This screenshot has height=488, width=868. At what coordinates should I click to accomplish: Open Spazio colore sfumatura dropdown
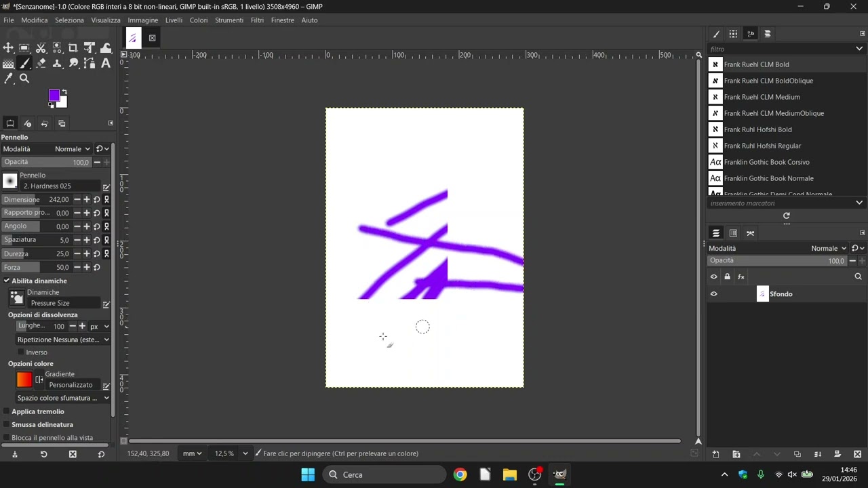click(62, 398)
